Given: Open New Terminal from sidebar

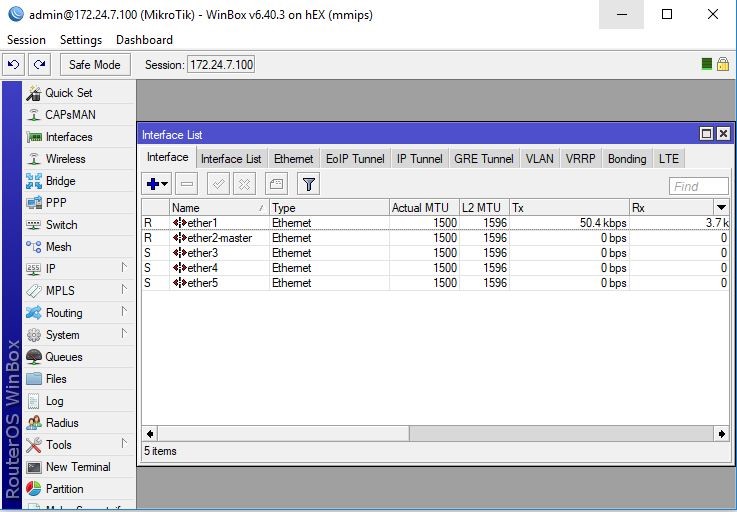Looking at the screenshot, I should [x=78, y=467].
